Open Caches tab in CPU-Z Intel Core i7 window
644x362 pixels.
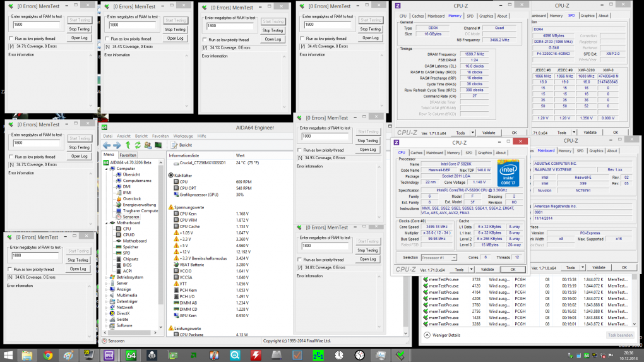(416, 153)
